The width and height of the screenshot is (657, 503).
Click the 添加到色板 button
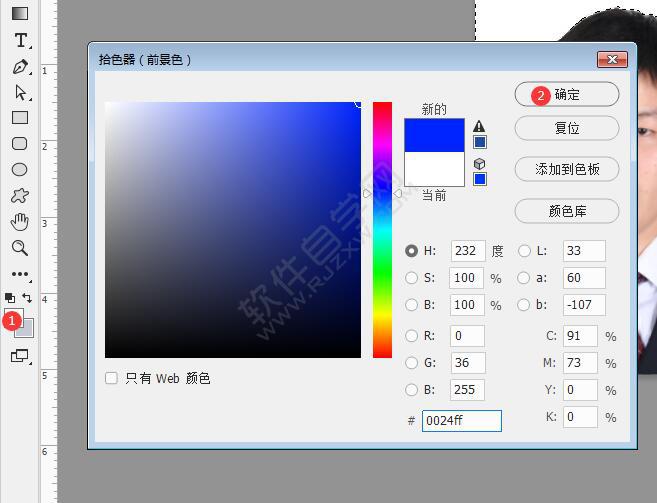pos(566,169)
